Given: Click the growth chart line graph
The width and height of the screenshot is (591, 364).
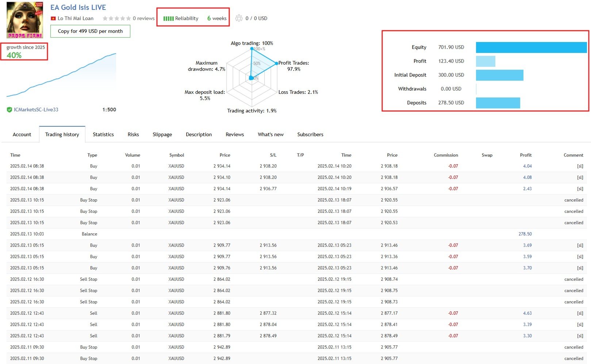Looking at the screenshot, I should (61, 75).
